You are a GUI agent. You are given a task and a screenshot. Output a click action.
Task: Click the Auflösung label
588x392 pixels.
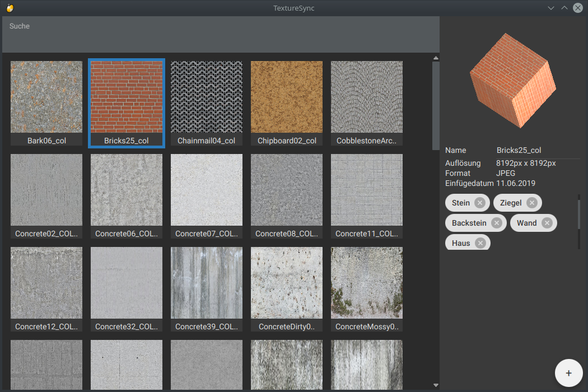463,163
